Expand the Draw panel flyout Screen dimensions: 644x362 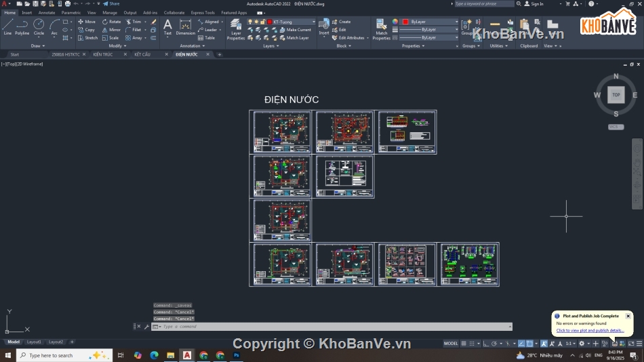(37, 46)
